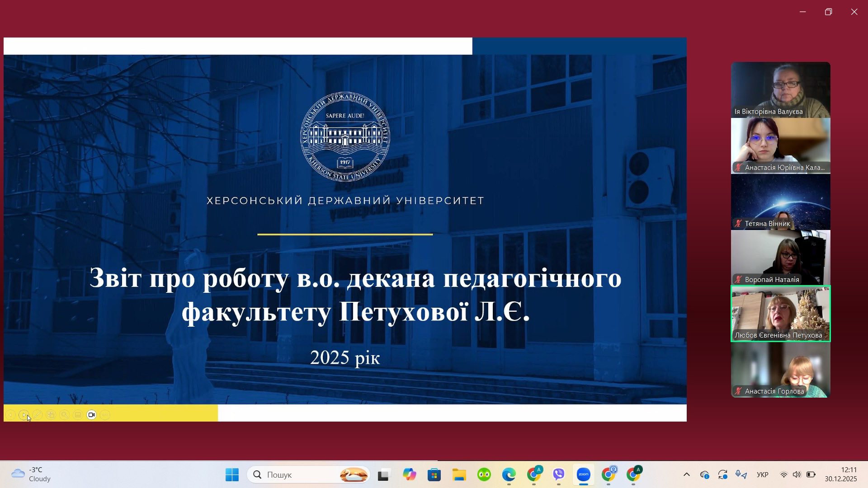Screen dimensions: 868x488
Task: Open the all-slides grid view in slideshow controls
Action: (51, 415)
